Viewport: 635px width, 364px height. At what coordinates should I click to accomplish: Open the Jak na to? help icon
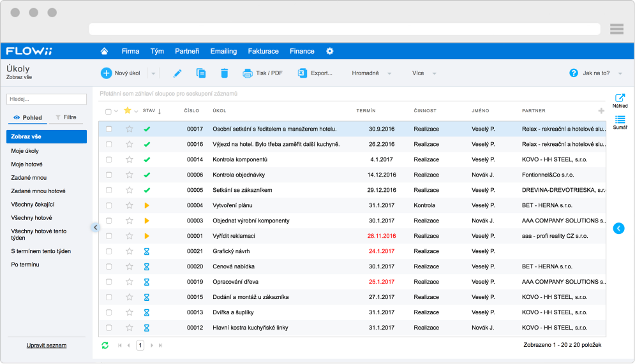point(574,73)
